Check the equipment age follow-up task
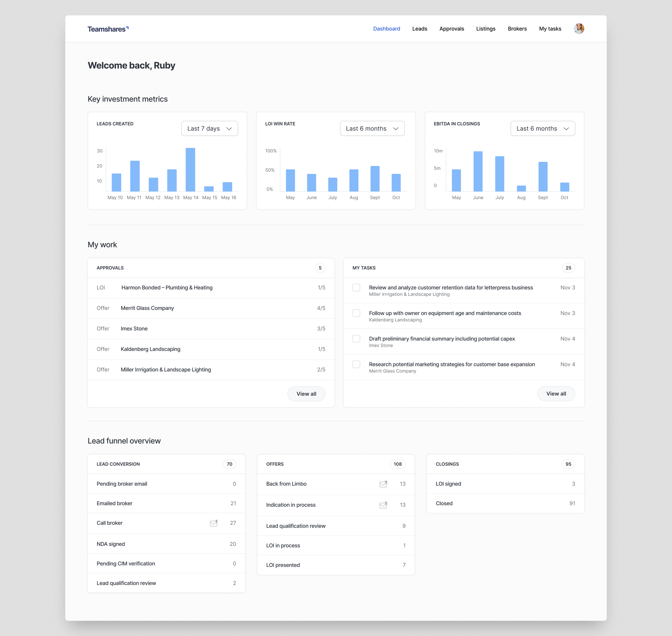The width and height of the screenshot is (672, 636). [x=356, y=313]
